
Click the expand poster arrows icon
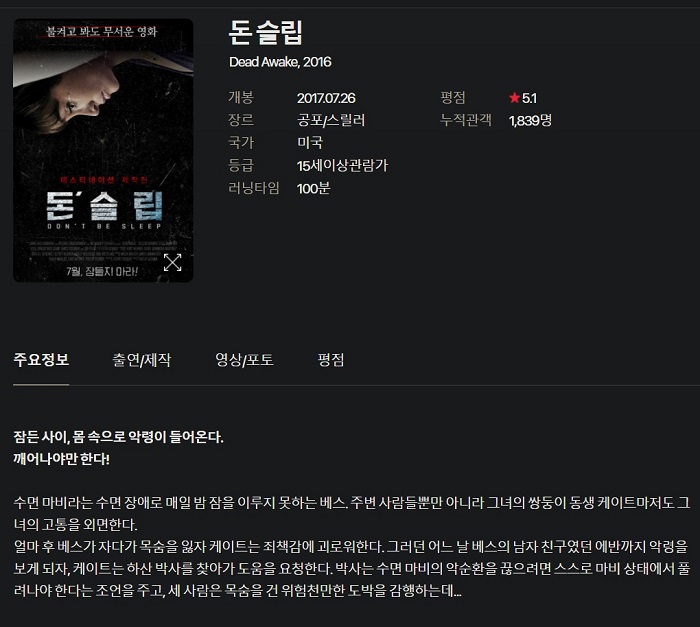(x=172, y=263)
